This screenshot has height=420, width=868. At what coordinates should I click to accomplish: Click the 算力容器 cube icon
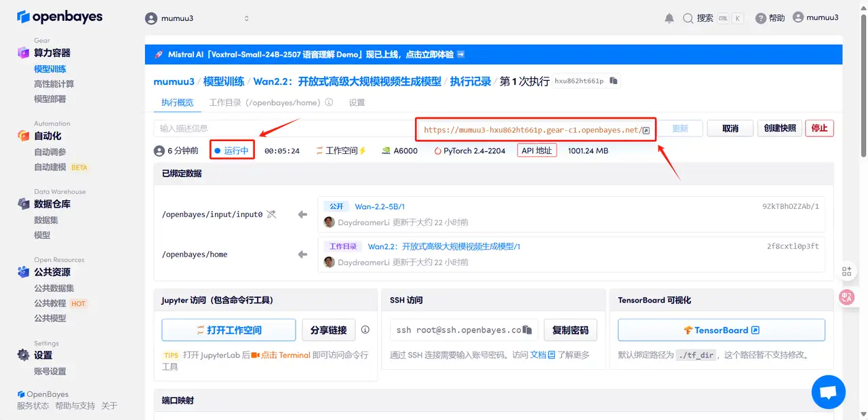pyautogui.click(x=23, y=53)
